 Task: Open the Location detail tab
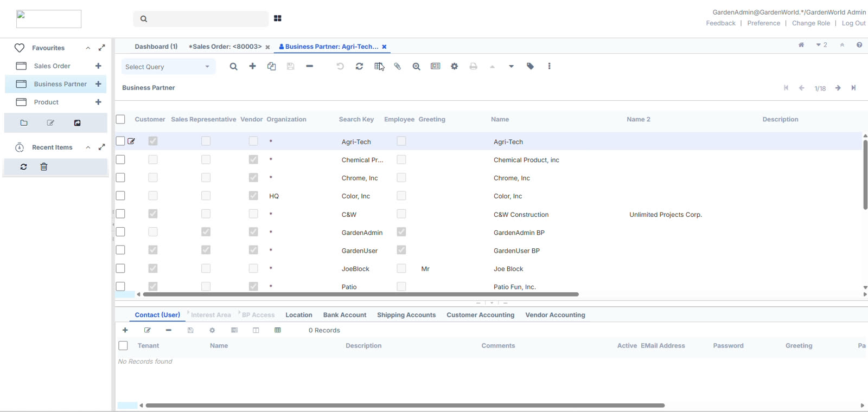(299, 315)
